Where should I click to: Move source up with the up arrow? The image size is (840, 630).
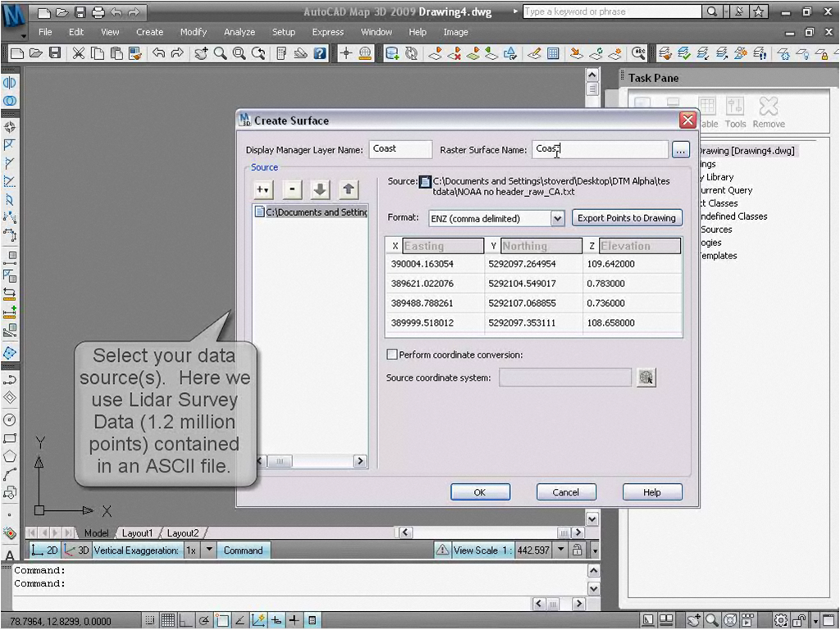349,189
